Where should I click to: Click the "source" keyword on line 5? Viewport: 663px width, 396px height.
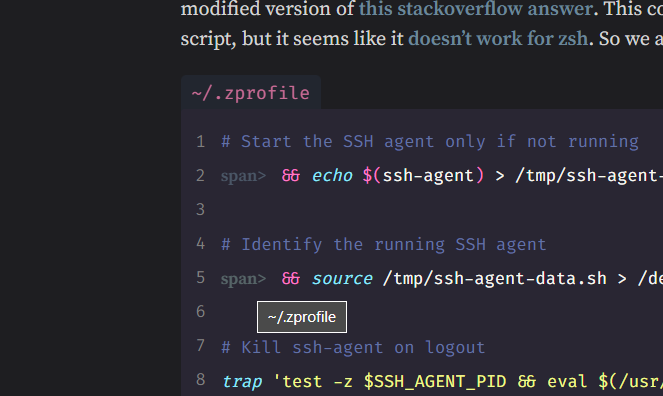pyautogui.click(x=342, y=279)
